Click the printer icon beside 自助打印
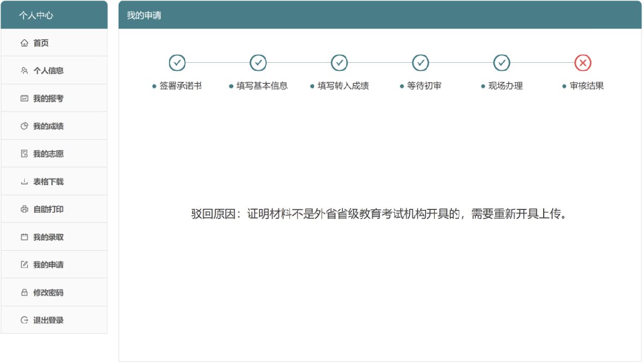Image resolution: width=644 pixels, height=363 pixels. pos(24,209)
